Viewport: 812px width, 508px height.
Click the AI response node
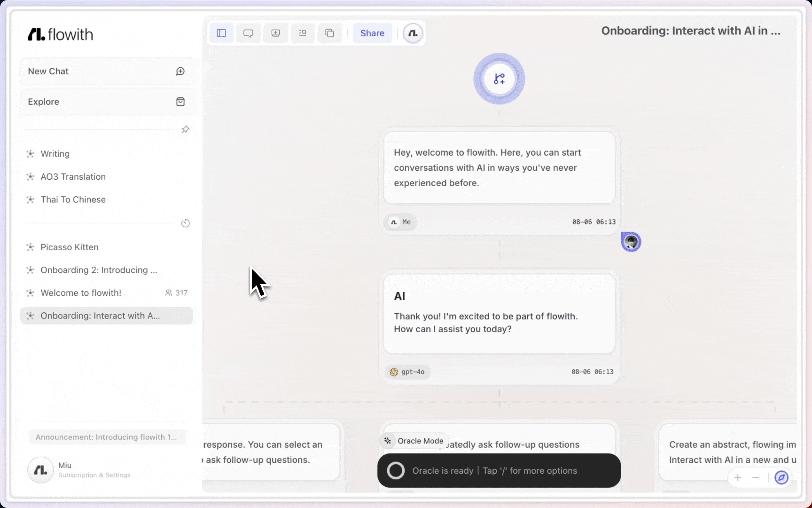click(499, 314)
